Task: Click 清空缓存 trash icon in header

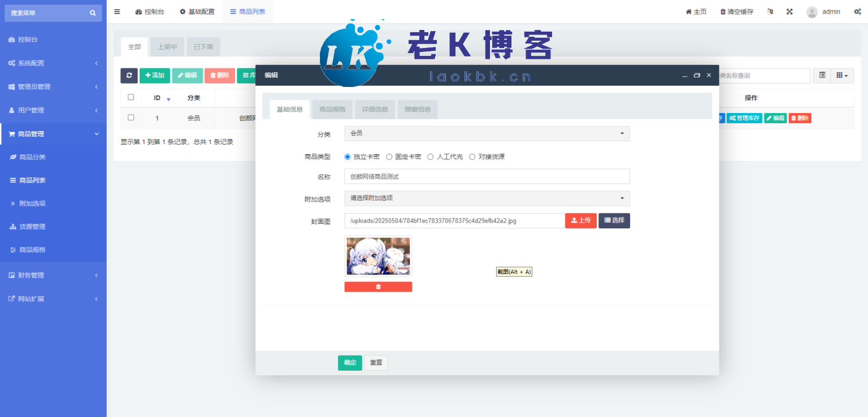Action: (723, 12)
